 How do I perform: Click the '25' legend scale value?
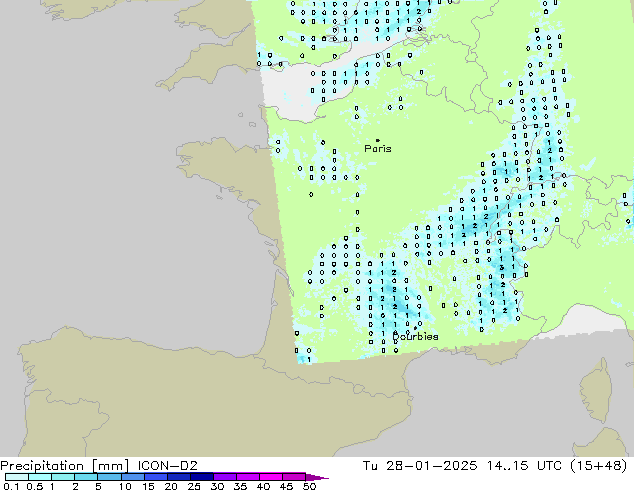click(x=194, y=486)
